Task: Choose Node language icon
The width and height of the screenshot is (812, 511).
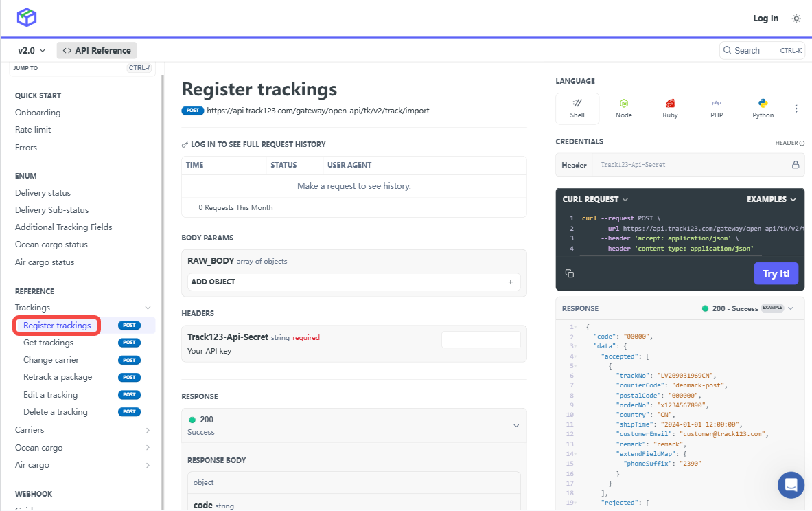Action: [623, 109]
